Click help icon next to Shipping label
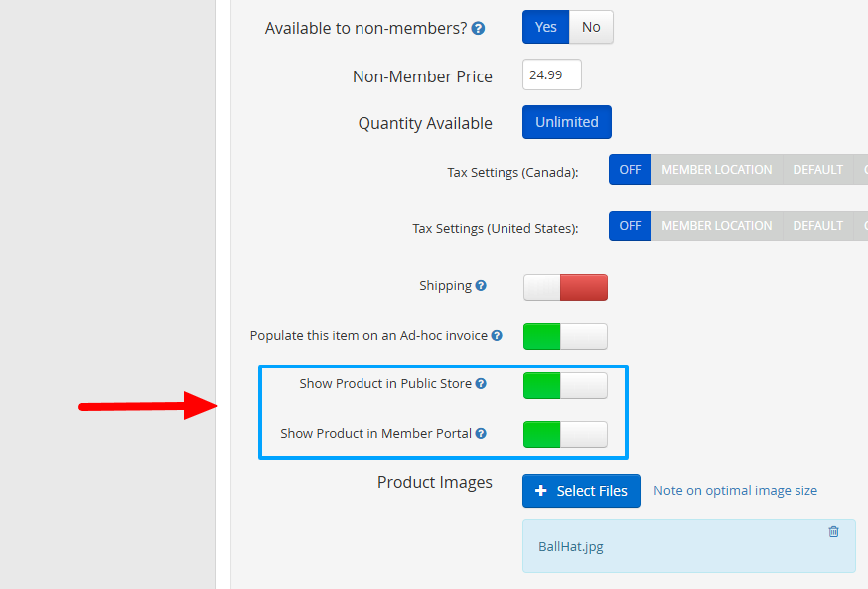Viewport: 868px width, 589px height. coord(481,286)
